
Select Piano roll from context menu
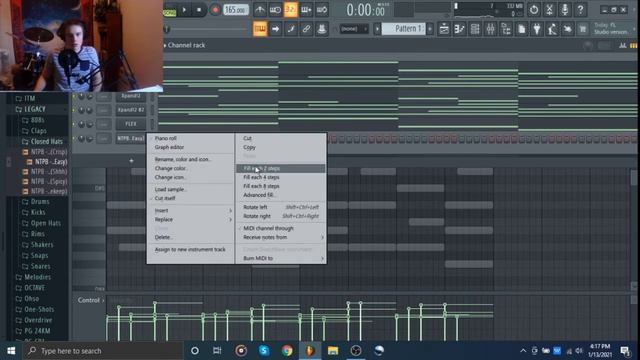[166, 138]
